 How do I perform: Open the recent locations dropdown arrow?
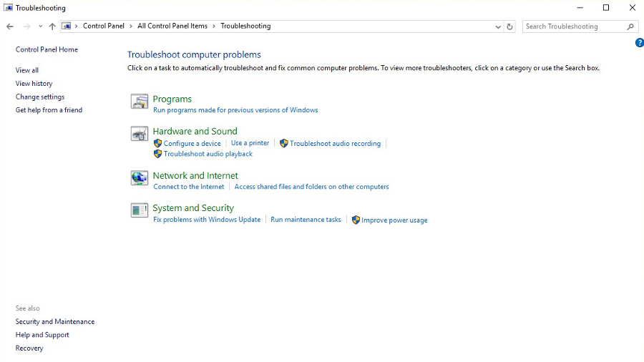(40, 26)
